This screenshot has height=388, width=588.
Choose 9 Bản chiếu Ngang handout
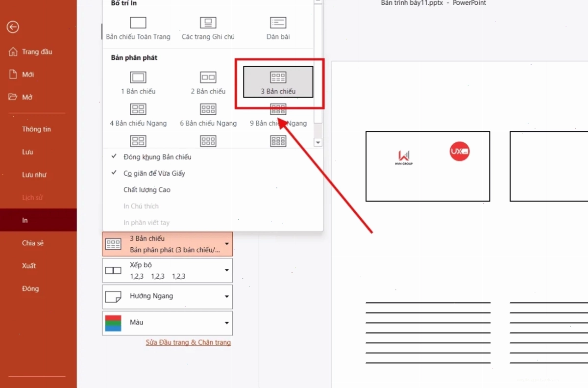278,115
